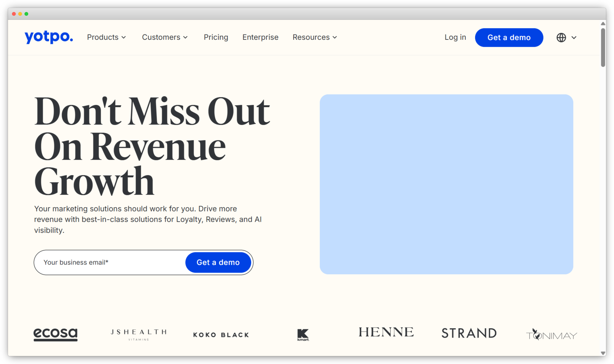Maximize window with the green button
614x364 pixels.
26,14
